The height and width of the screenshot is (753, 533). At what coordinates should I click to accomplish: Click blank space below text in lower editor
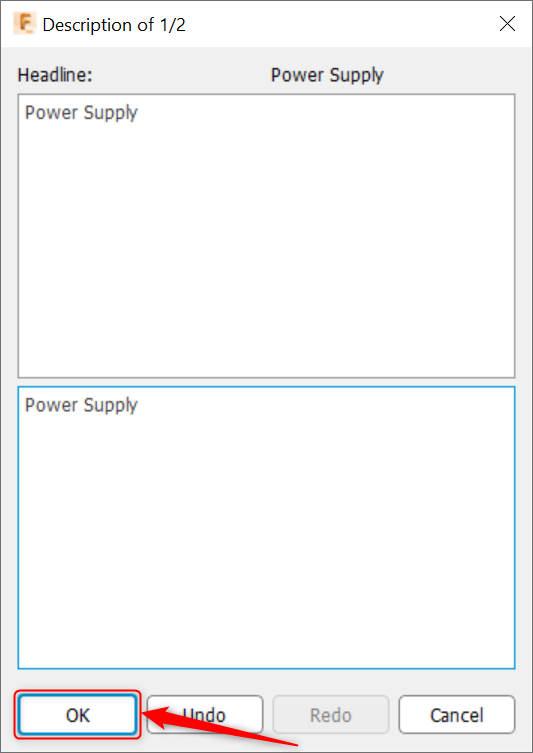tap(266, 543)
